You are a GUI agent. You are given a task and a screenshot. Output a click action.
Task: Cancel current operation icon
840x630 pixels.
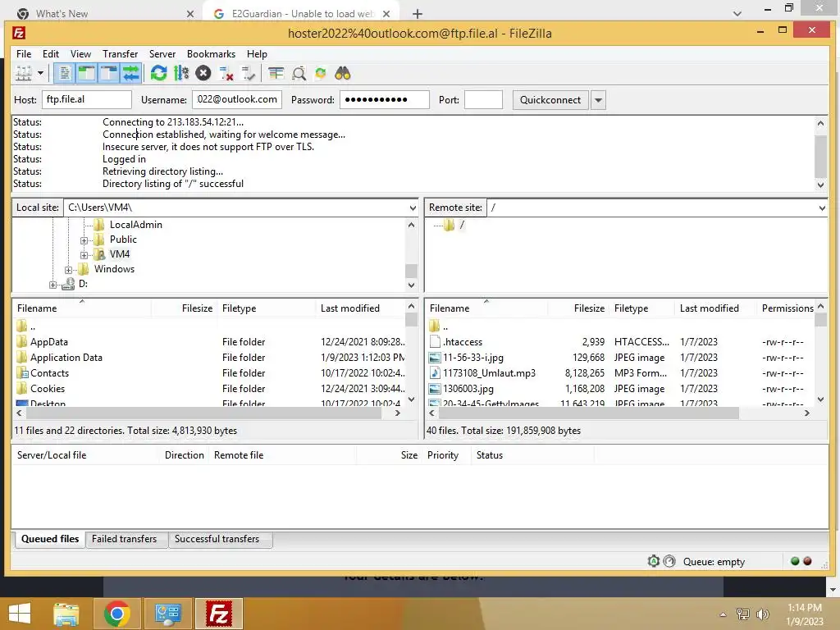coord(203,73)
